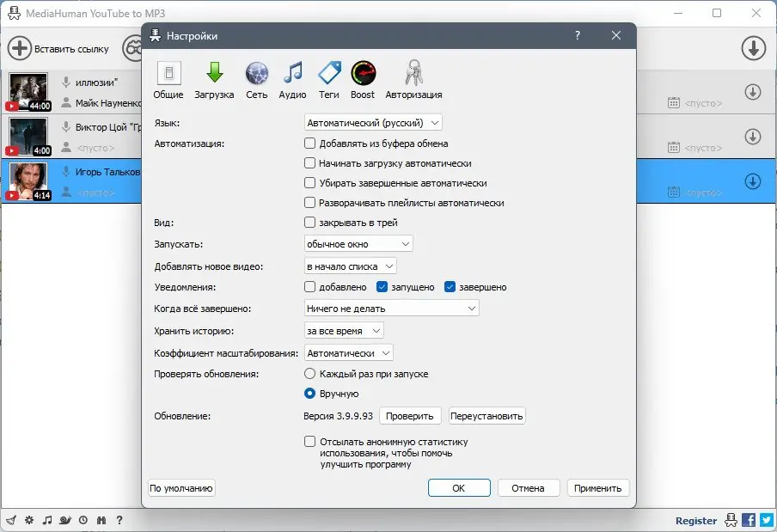
Task: Click microphone icon next to Игорь Тальков title
Action: (x=66, y=171)
